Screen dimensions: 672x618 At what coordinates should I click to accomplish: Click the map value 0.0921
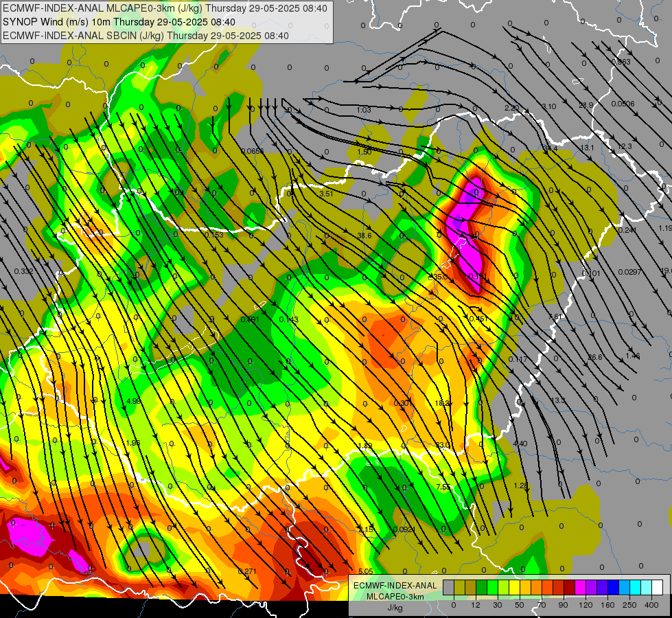(x=404, y=529)
